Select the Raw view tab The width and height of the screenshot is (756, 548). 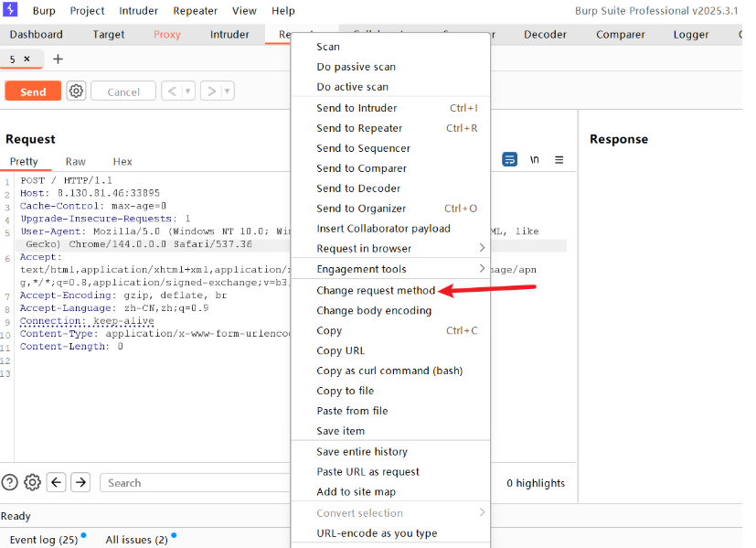coord(76,162)
